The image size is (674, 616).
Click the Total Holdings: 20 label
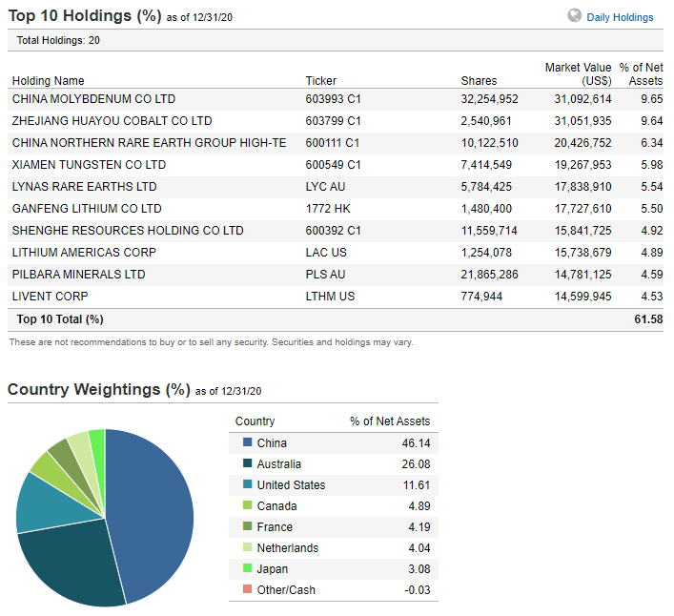58,40
